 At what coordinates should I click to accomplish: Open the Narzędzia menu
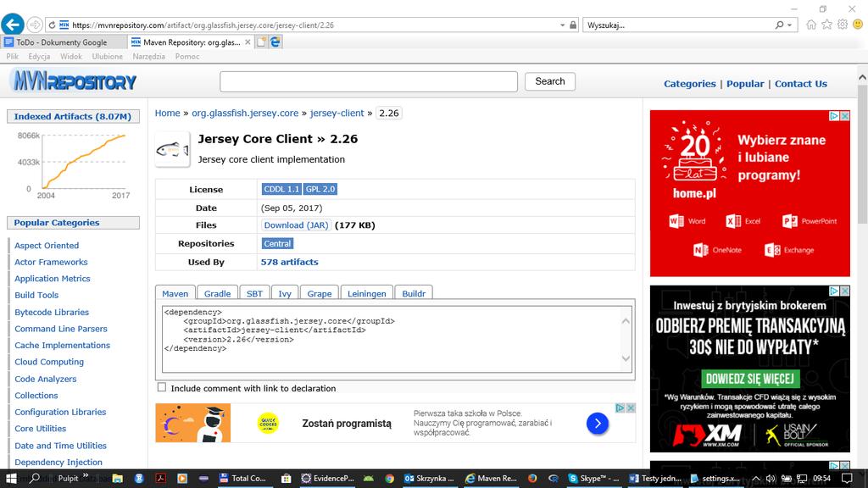point(148,57)
